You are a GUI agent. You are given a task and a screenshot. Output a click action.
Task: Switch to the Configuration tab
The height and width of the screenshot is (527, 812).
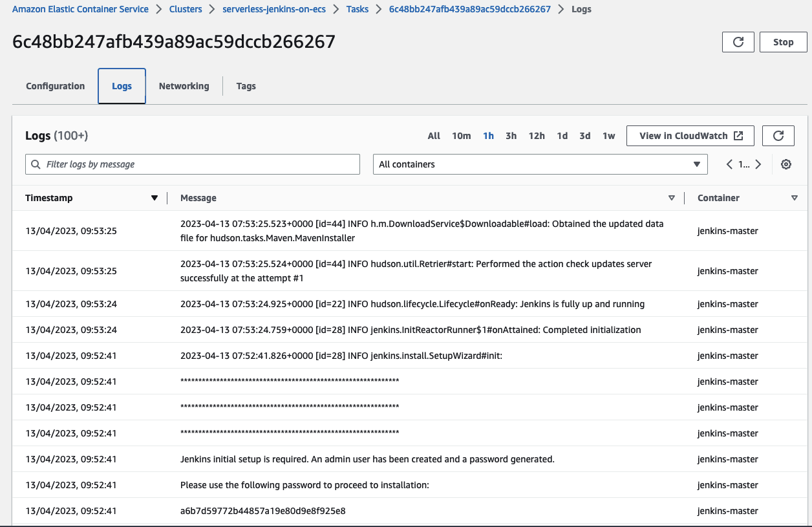pos(55,85)
